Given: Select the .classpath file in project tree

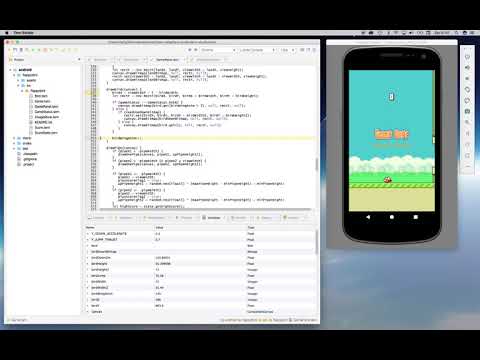Looking at the screenshot, I should 30,154.
